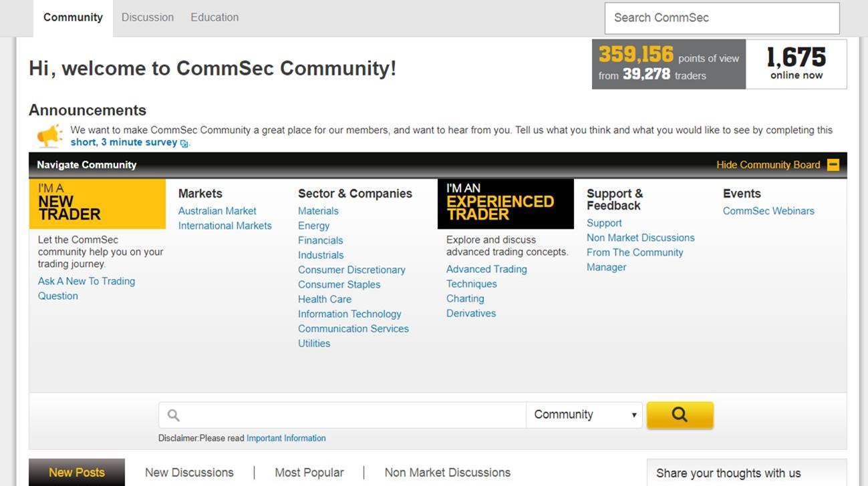Screen dimensions: 868x486
Task: Switch to the Discussion tab
Action: tap(147, 17)
